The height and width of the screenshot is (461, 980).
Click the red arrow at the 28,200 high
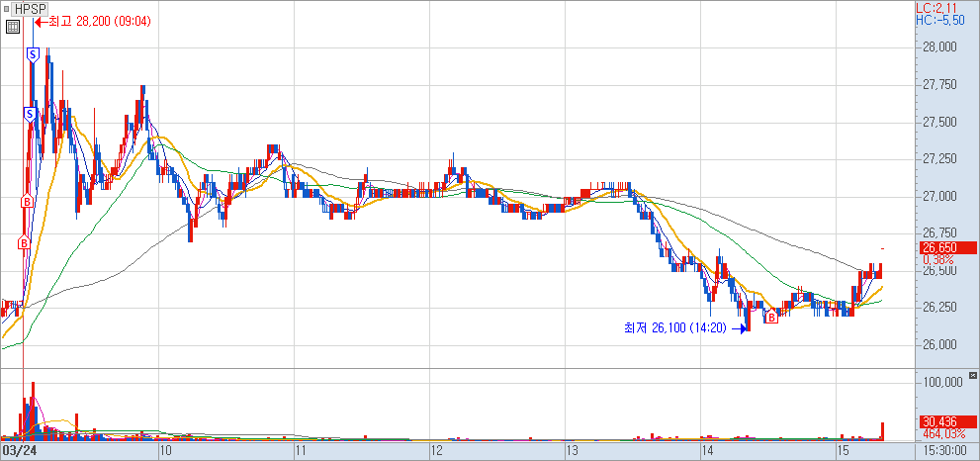pyautogui.click(x=41, y=21)
